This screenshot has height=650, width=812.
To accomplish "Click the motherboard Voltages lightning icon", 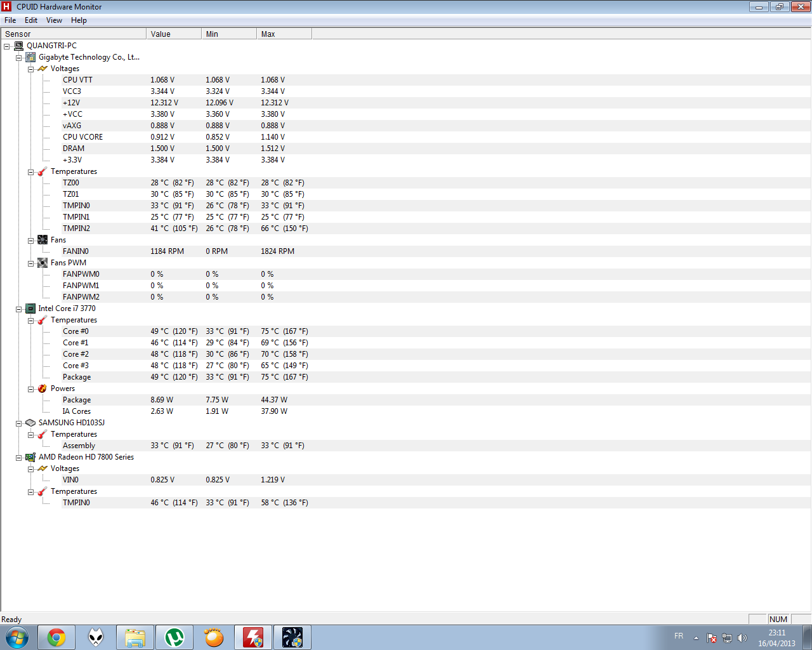I will [43, 69].
